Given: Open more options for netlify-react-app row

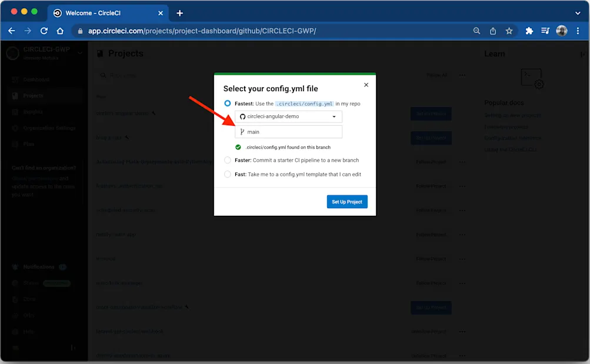Looking at the screenshot, I should (462, 235).
